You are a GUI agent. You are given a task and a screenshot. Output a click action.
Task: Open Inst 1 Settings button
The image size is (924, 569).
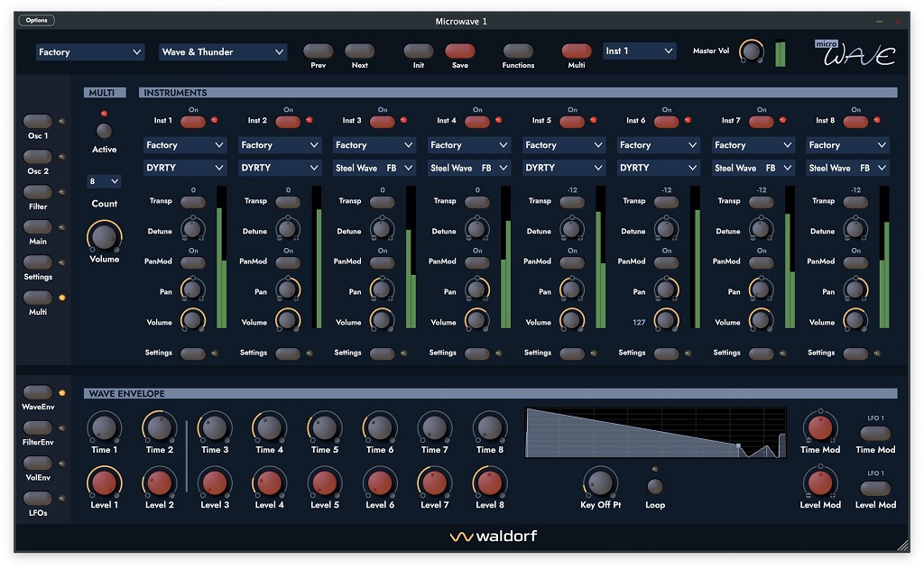point(193,353)
